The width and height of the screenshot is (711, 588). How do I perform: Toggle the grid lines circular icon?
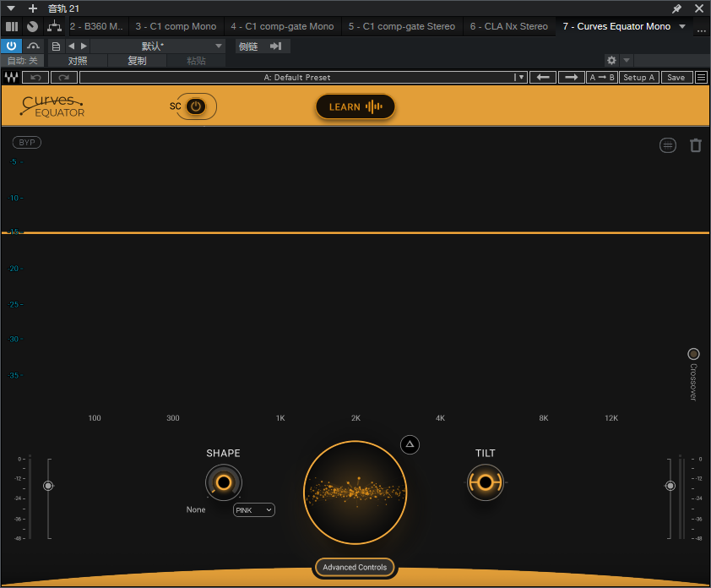pyautogui.click(x=667, y=145)
